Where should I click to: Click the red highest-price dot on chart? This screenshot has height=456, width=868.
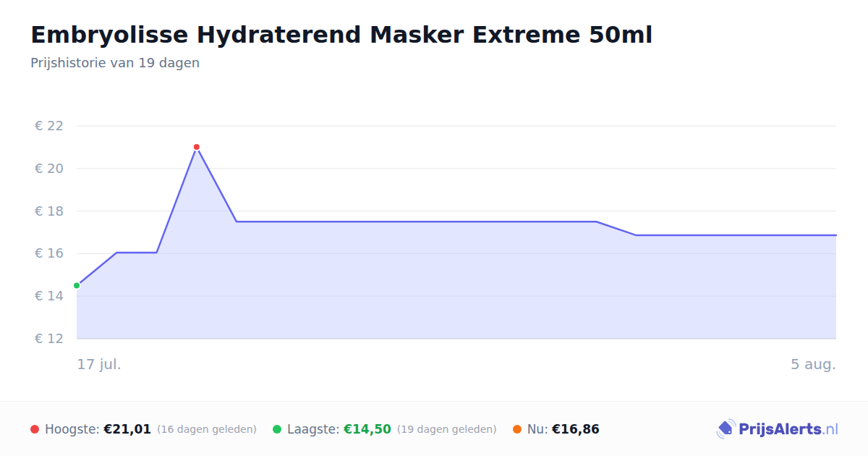pos(196,147)
